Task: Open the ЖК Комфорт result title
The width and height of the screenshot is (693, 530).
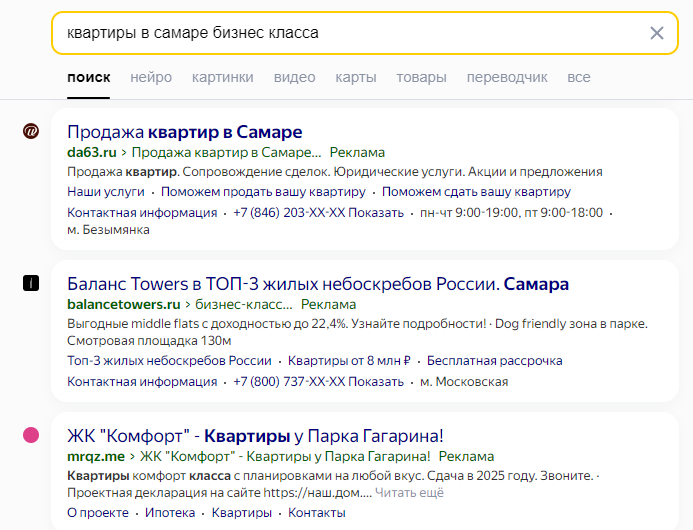Action: 255,436
